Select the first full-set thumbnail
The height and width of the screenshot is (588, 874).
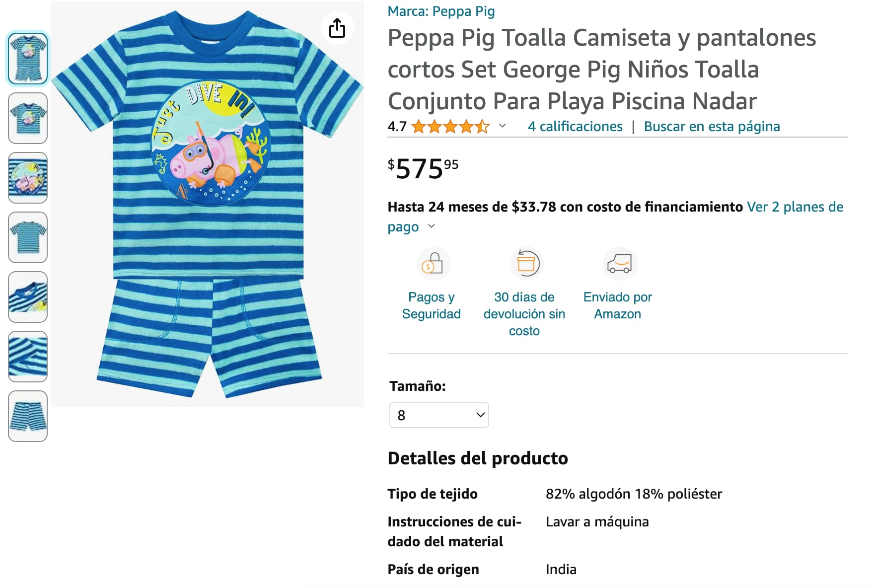pos(28,58)
